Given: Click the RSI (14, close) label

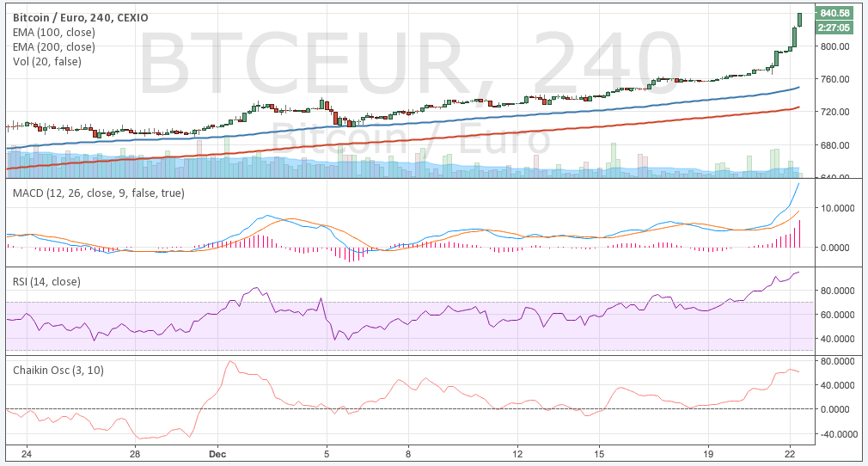Looking at the screenshot, I should tap(46, 281).
